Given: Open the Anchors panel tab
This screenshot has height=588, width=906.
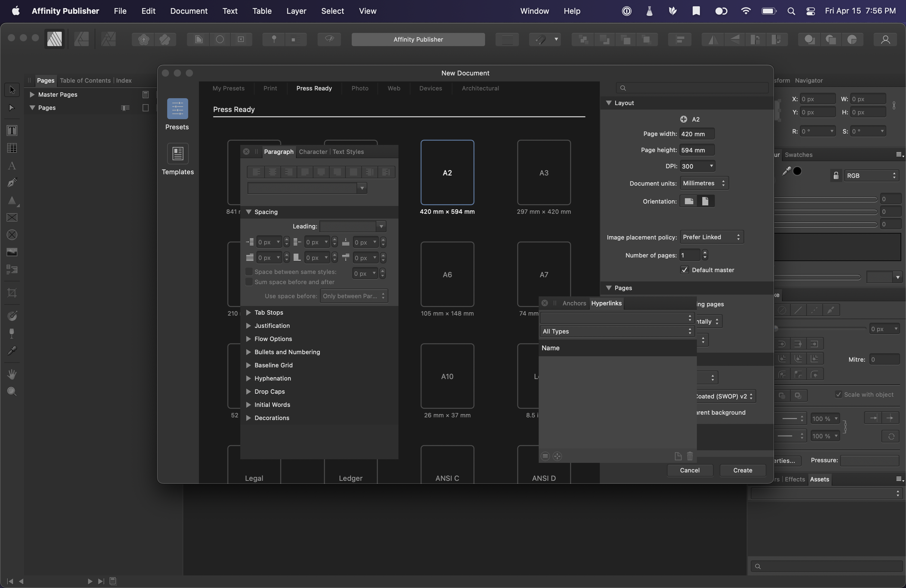Looking at the screenshot, I should coord(574,303).
